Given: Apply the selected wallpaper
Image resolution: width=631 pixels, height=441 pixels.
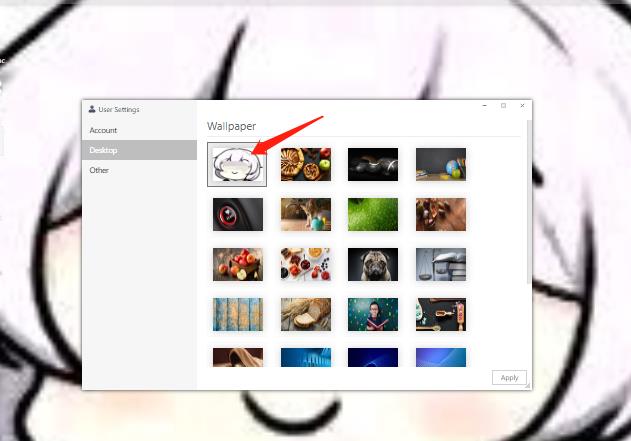Looking at the screenshot, I should click(x=509, y=377).
